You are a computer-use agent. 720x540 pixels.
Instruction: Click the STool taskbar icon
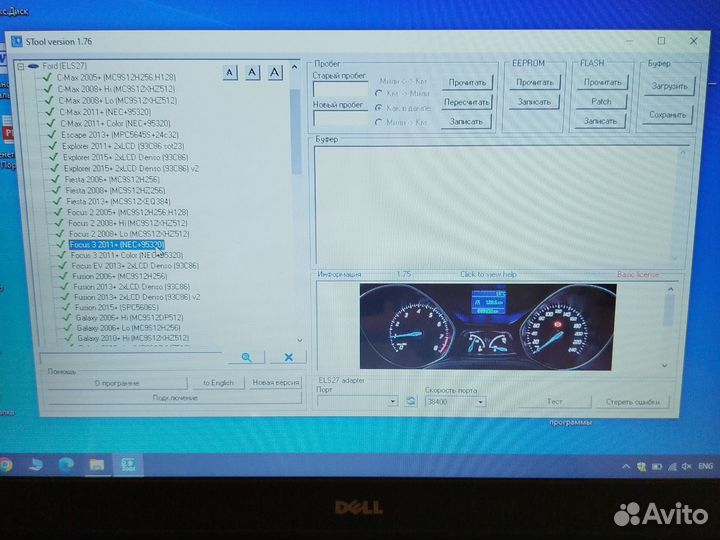[128, 464]
